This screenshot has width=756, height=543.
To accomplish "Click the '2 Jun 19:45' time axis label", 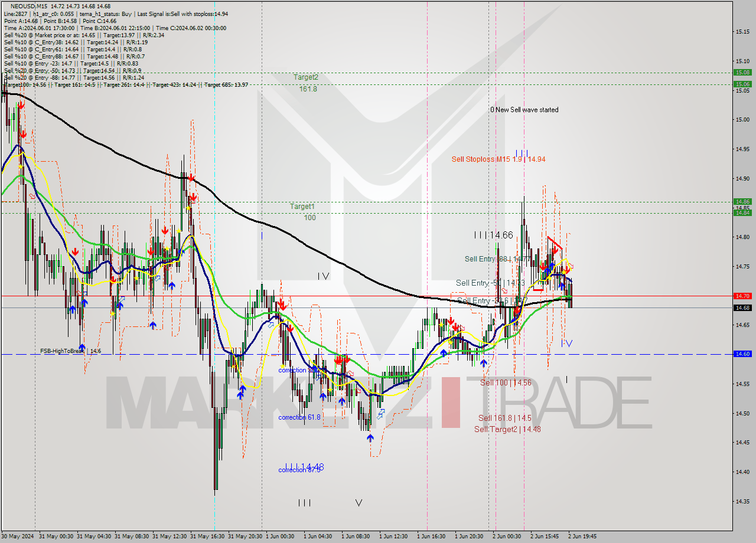I will 582,537.
